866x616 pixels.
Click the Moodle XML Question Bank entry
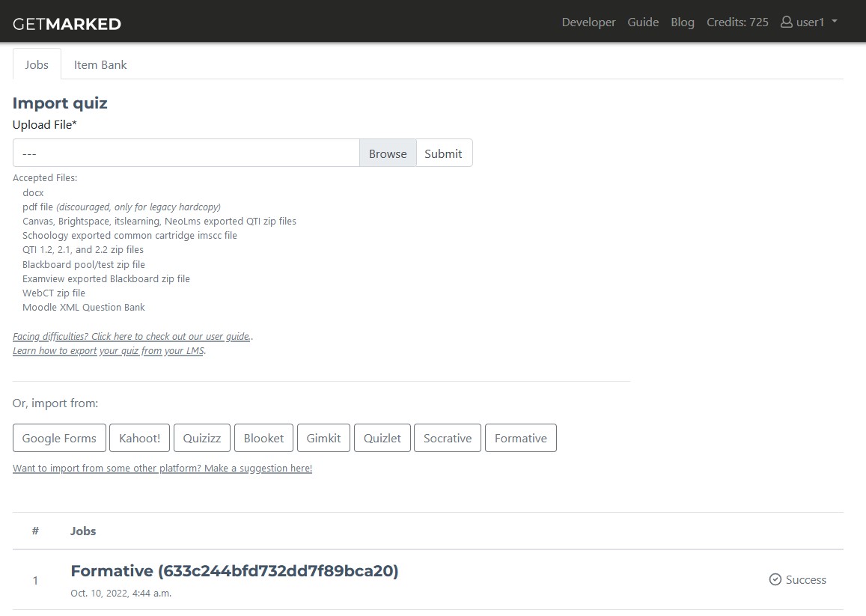[x=83, y=307]
